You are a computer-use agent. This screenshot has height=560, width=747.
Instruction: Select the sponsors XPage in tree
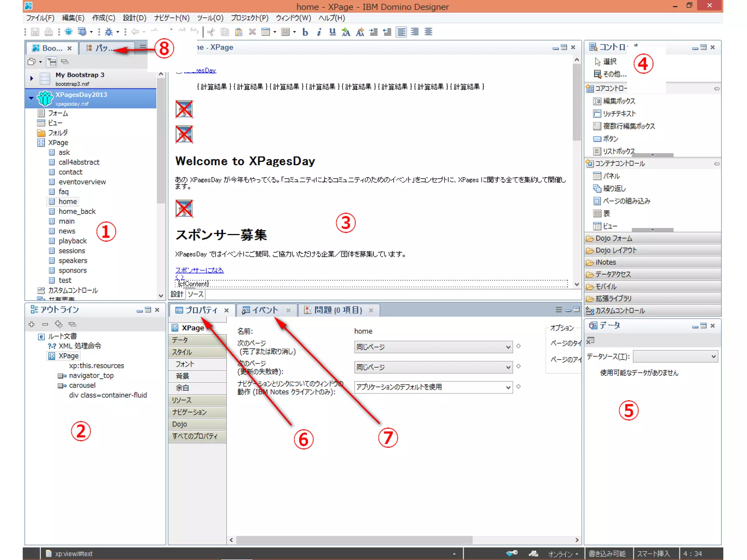point(73,271)
